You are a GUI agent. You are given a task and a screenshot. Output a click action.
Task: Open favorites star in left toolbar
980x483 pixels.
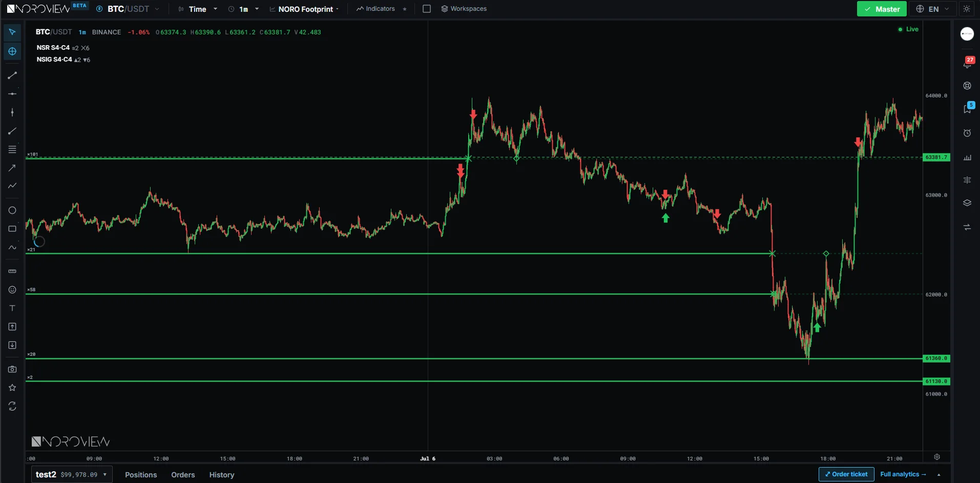(x=12, y=388)
